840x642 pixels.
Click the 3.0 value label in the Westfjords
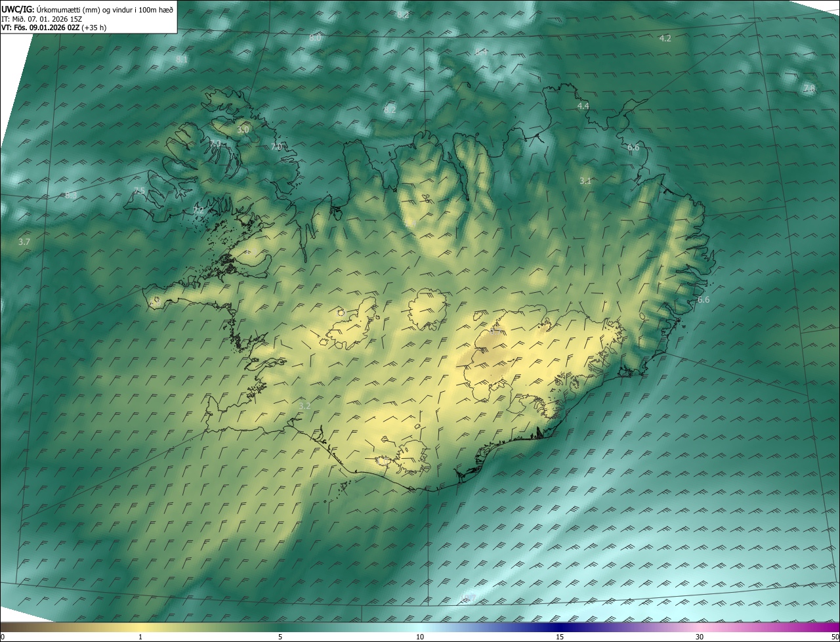(x=243, y=130)
